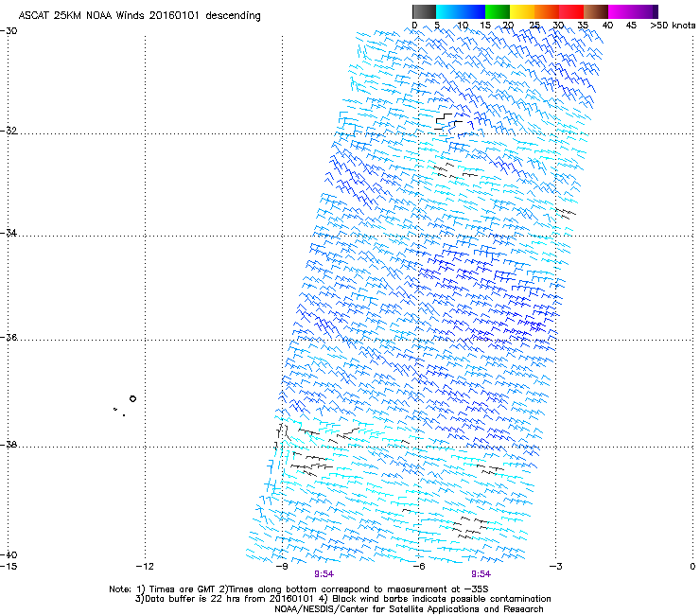
Task: Click the latitude label -40
Action: pyautogui.click(x=9, y=554)
